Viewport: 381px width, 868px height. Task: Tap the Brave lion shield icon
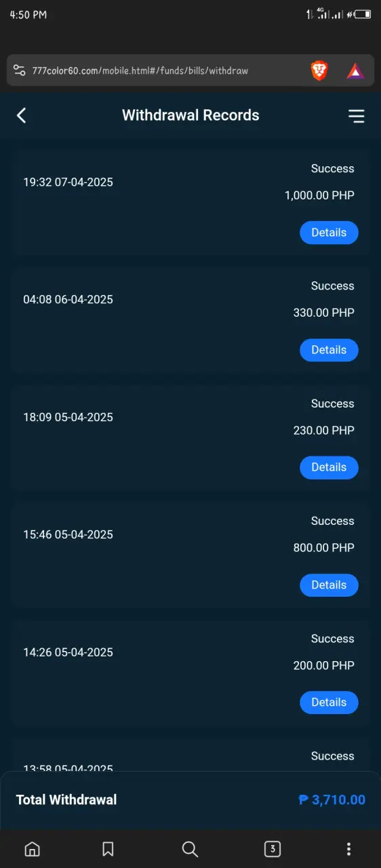coord(319,70)
